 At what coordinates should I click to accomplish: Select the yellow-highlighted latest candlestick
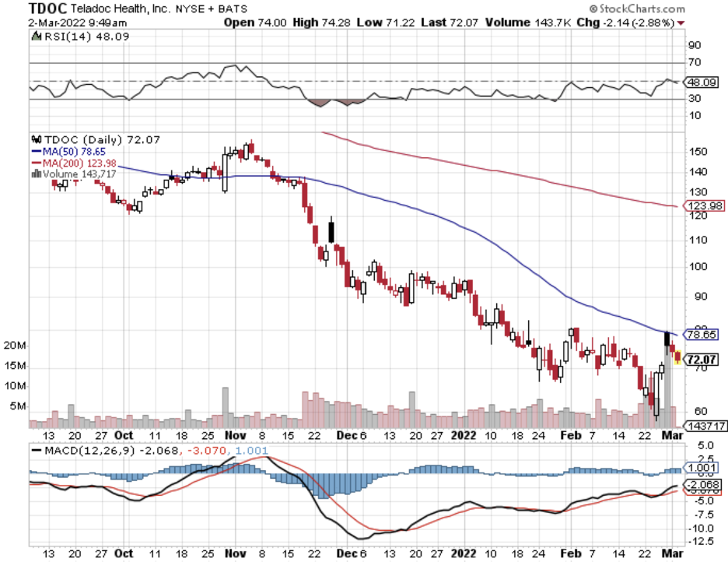tap(677, 357)
